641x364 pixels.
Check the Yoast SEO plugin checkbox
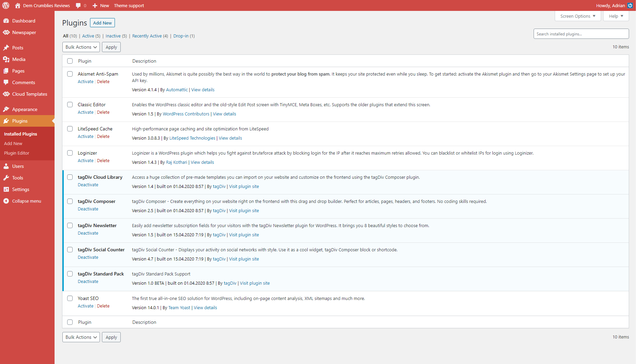coord(70,298)
